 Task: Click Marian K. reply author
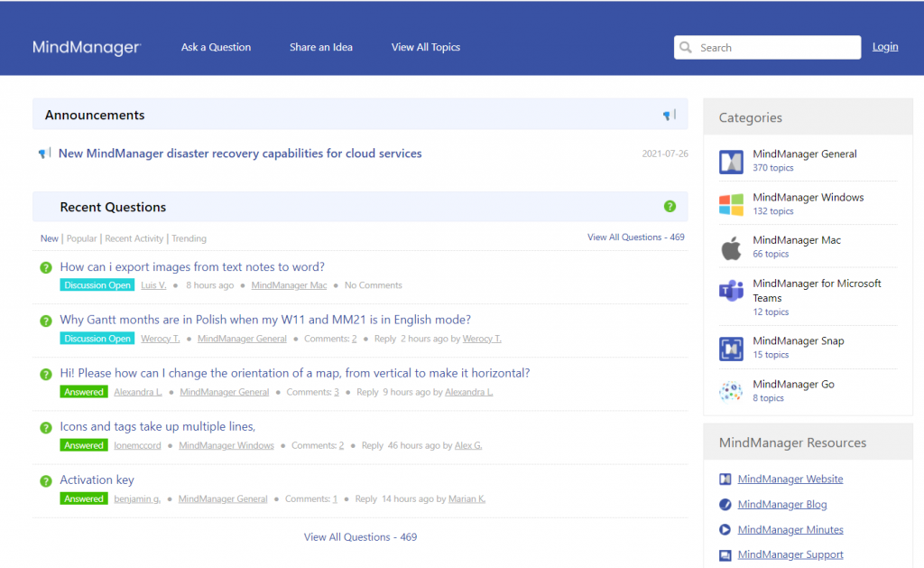tap(467, 499)
